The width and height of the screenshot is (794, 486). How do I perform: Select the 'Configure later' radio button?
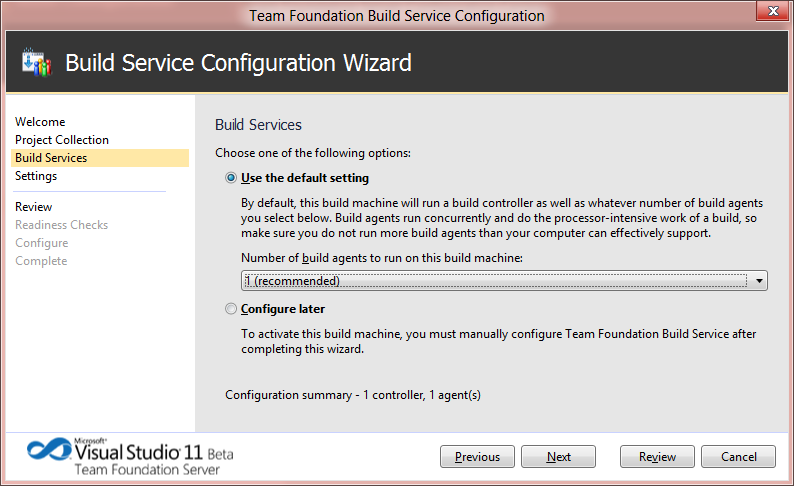pos(232,309)
